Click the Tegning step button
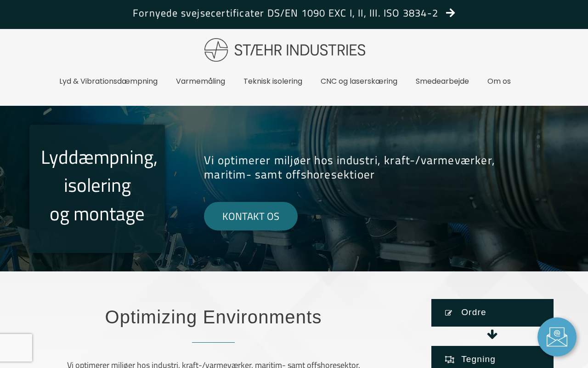The height and width of the screenshot is (368, 588). [492, 357]
